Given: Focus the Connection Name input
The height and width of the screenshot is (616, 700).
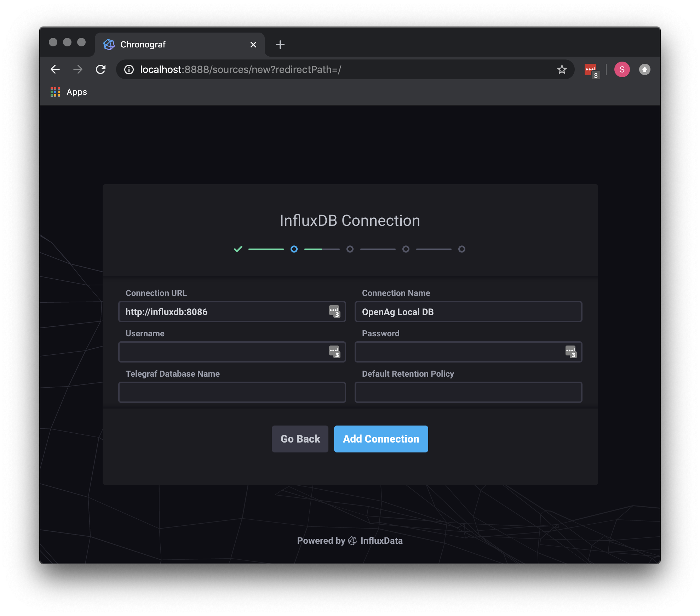Looking at the screenshot, I should pos(468,312).
